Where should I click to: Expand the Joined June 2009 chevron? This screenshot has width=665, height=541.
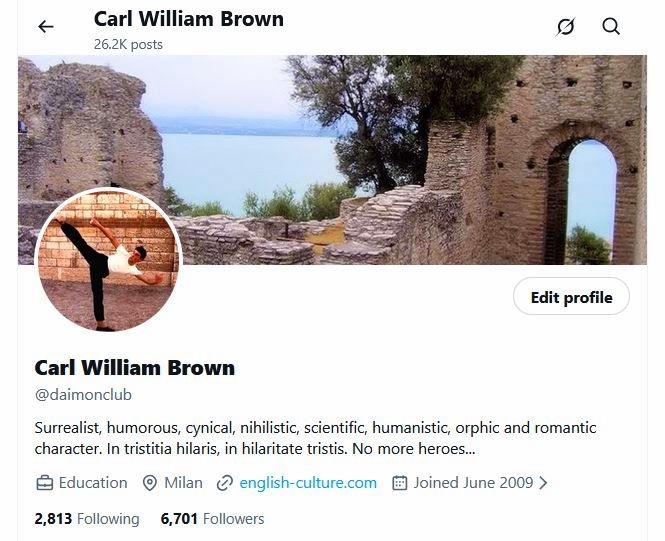pos(543,483)
